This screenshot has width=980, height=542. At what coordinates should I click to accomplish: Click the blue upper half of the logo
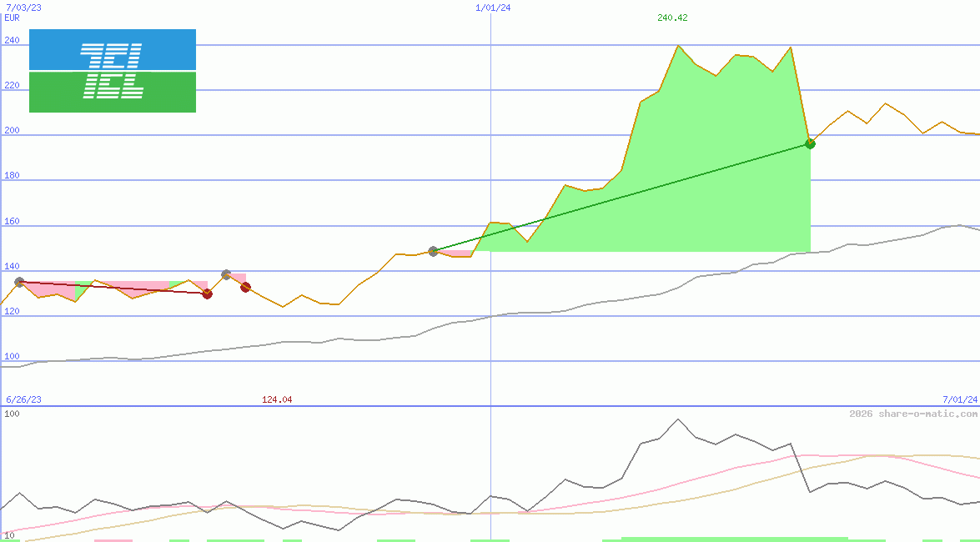pos(113,49)
